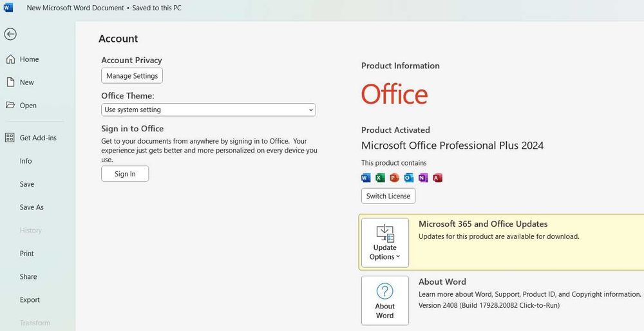Click the OneNote app icon under product contents

pyautogui.click(x=423, y=178)
